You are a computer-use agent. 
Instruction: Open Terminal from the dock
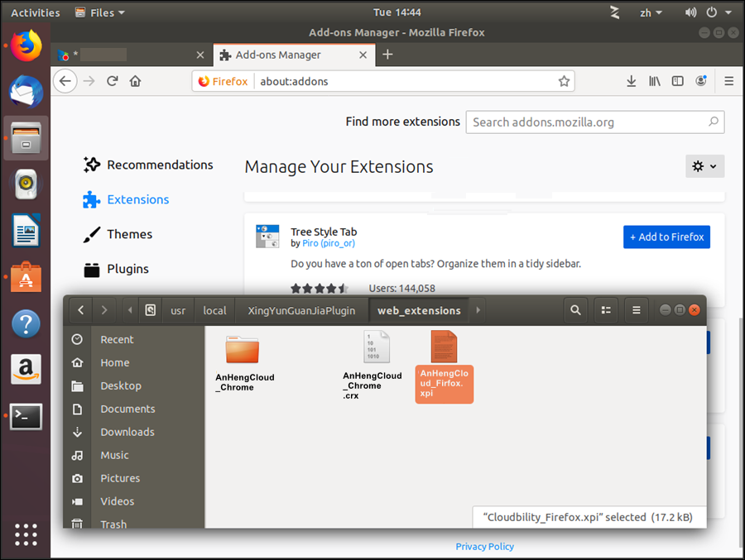coord(26,416)
